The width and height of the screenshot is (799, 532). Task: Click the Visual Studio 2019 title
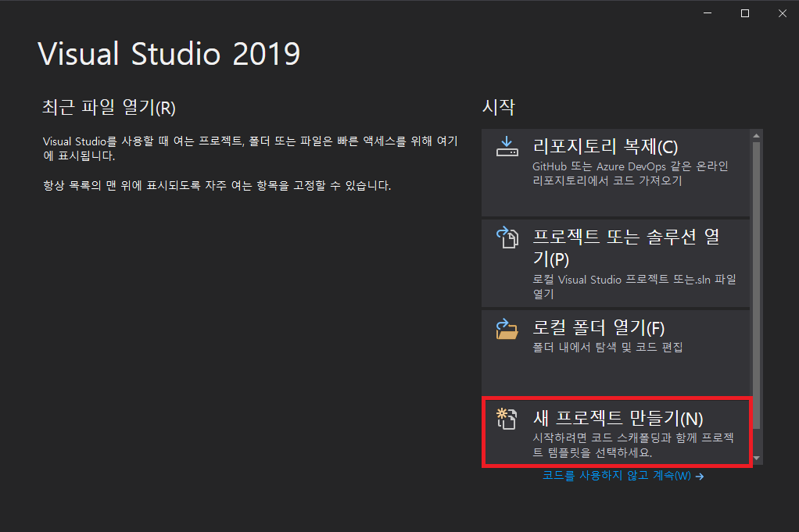pos(169,54)
